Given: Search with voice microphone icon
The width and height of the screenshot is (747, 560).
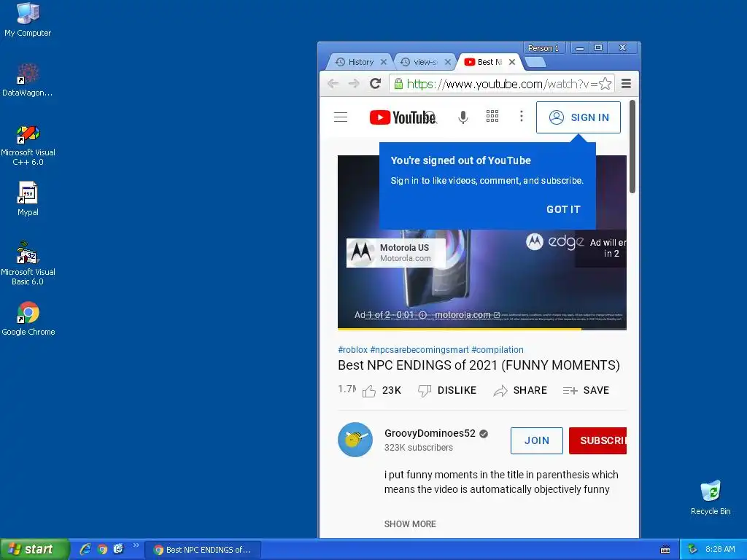Looking at the screenshot, I should [x=462, y=117].
